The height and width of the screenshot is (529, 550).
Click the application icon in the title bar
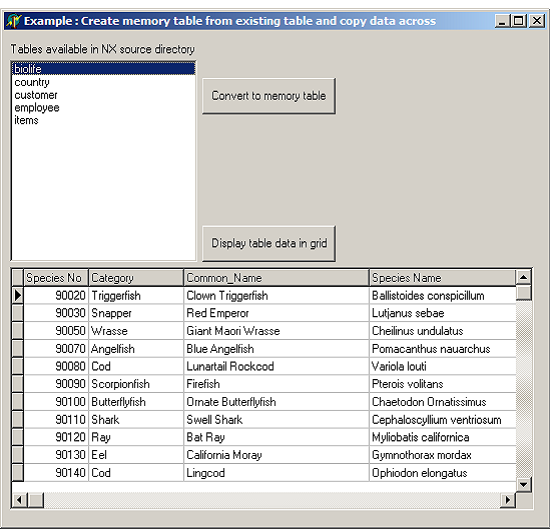click(13, 21)
